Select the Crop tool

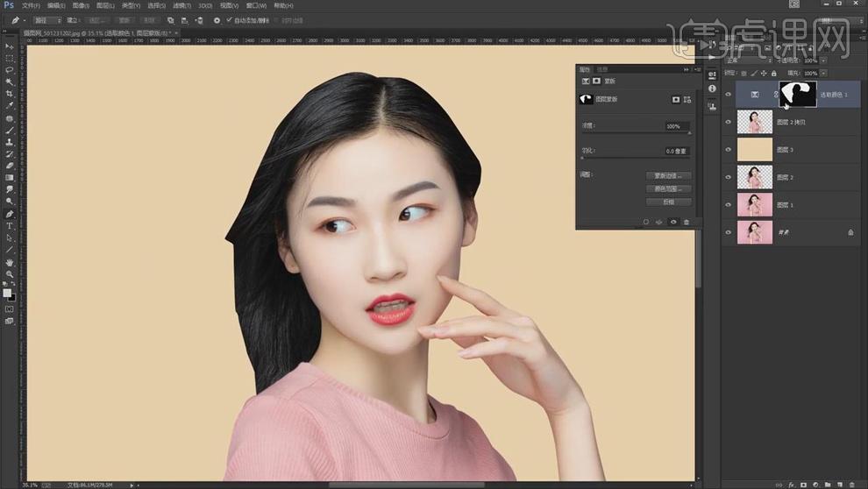(x=10, y=94)
